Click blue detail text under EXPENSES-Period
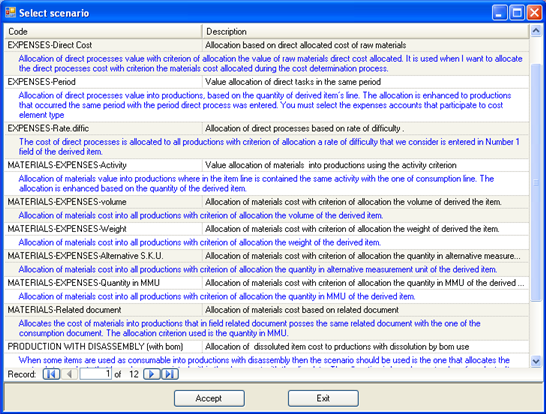The image size is (546, 414). pos(265,105)
